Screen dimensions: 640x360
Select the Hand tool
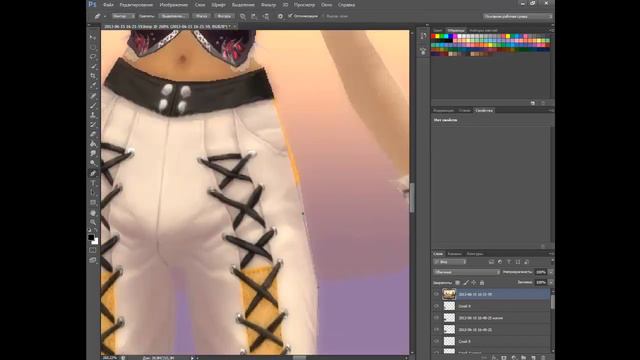(x=93, y=213)
